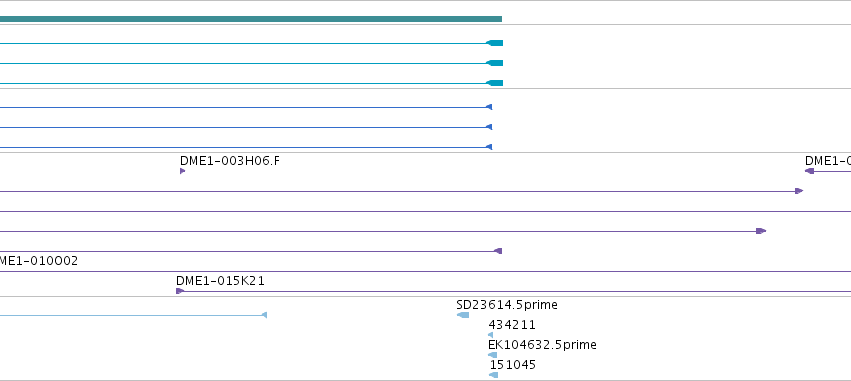Image resolution: width=851 pixels, height=381 pixels.
Task: Click the 434211 feature label
Action: (512, 325)
